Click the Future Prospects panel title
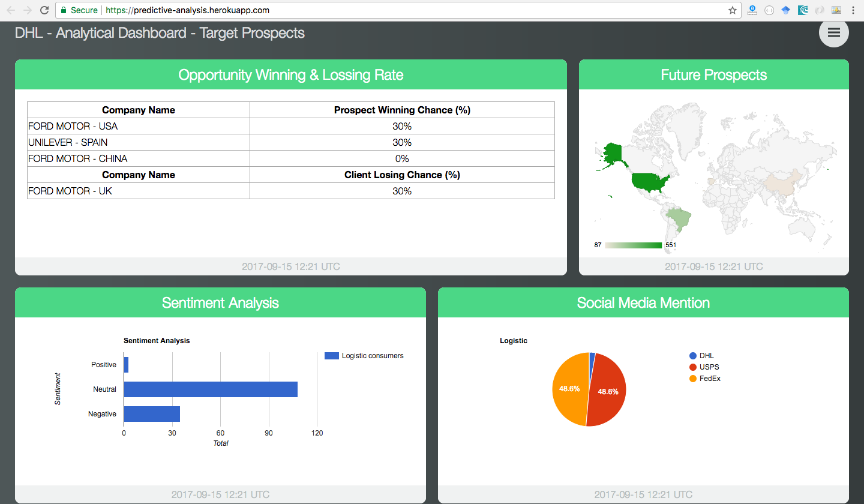Viewport: 864px width, 504px height. click(x=714, y=75)
